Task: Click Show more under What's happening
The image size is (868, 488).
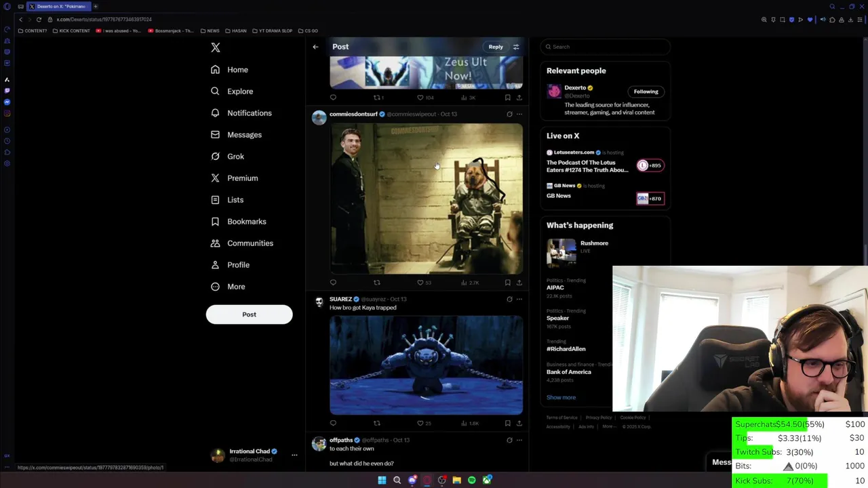Action: (x=561, y=398)
